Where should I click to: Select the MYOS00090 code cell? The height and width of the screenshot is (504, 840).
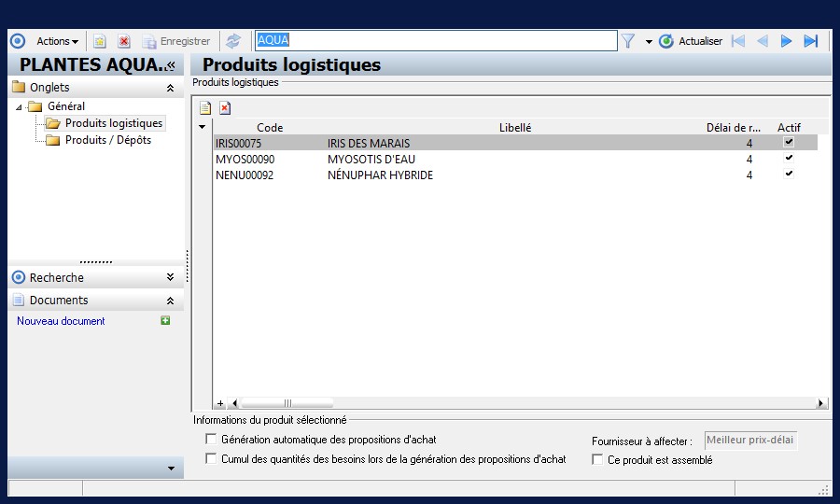click(245, 160)
